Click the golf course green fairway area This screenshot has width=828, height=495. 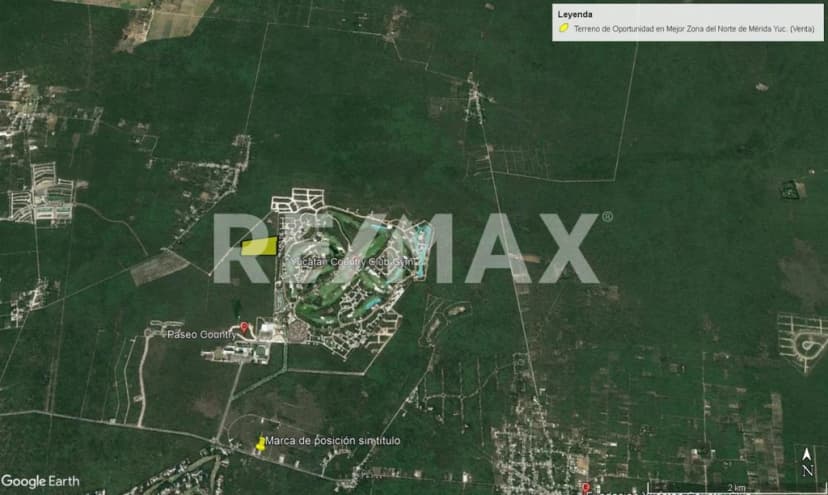(345, 290)
